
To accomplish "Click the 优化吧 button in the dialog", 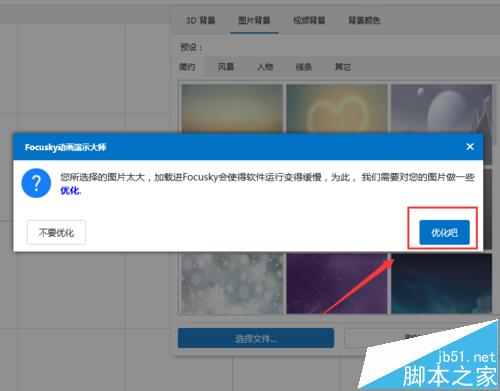I will tap(444, 232).
